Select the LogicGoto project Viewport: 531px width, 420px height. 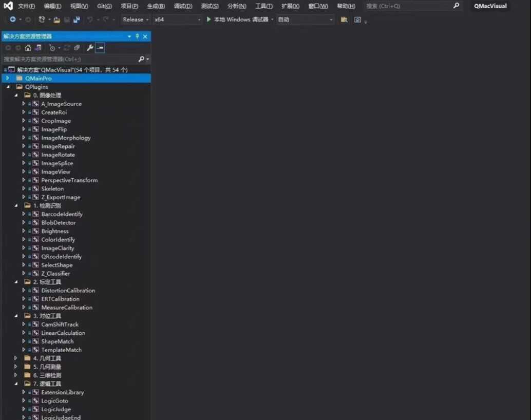point(54,400)
